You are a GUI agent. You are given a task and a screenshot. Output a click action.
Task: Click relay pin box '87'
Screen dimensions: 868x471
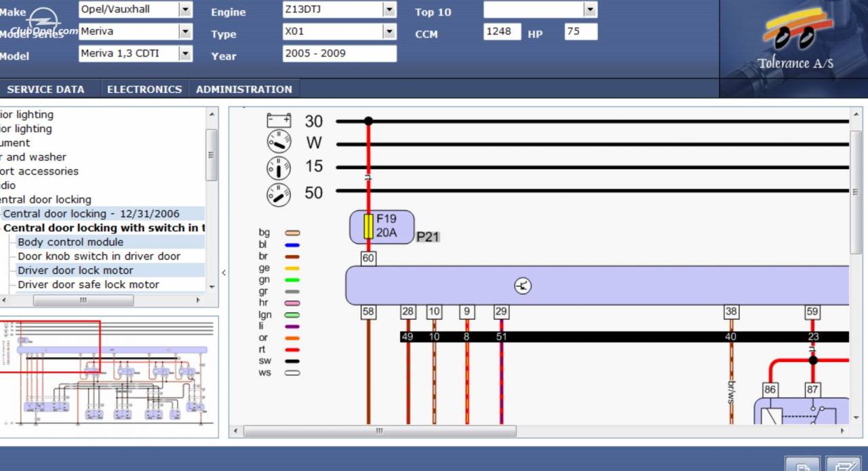(x=812, y=390)
